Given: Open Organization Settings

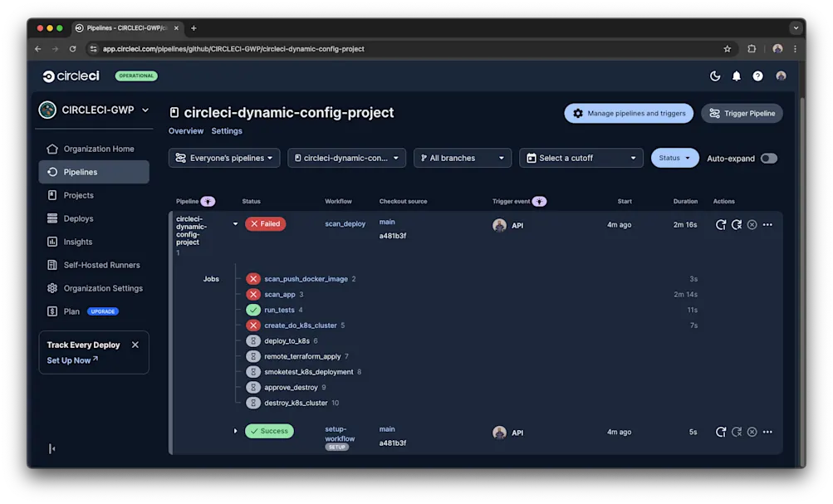Looking at the screenshot, I should tap(94, 288).
